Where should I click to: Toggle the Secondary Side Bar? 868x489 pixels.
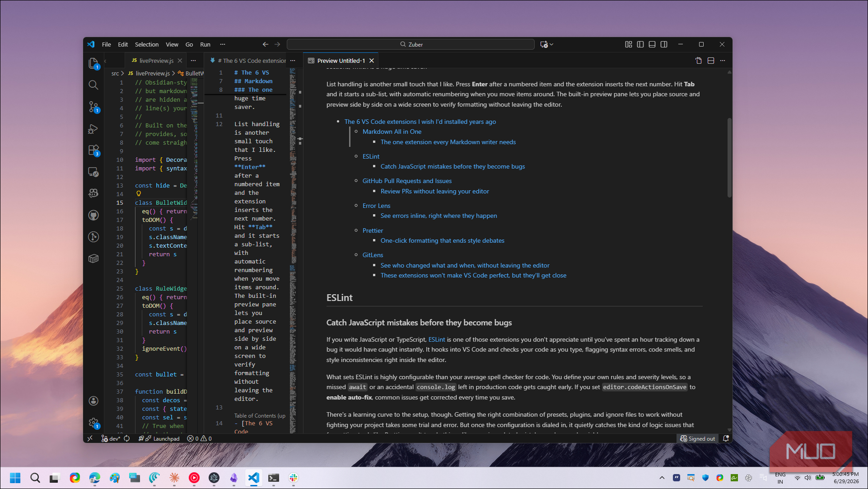[664, 44]
